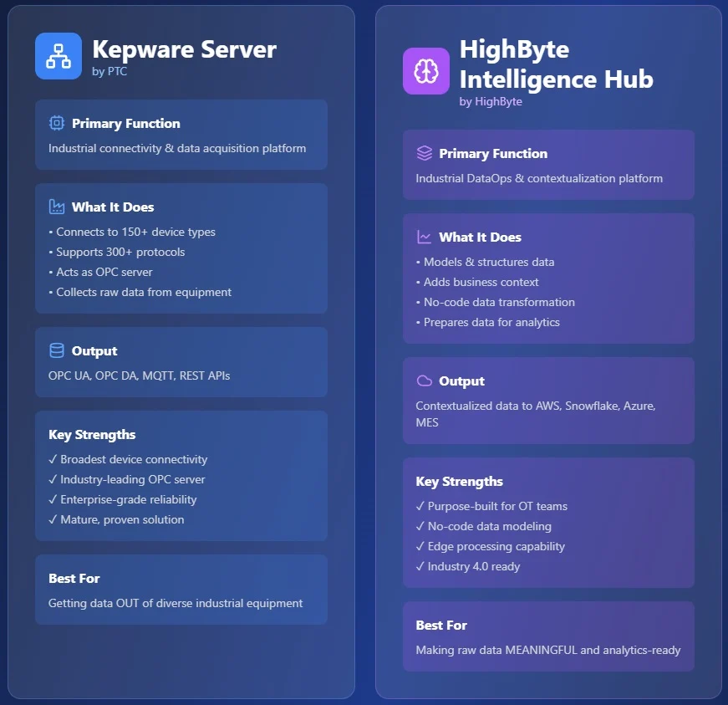
Task: Click "Adds business context" bullet point
Action: (477, 282)
